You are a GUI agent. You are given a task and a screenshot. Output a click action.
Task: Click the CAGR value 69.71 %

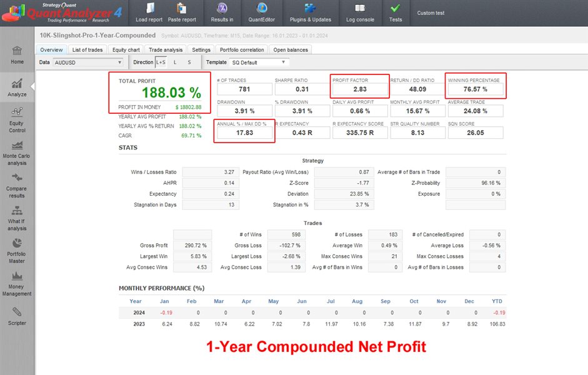pos(191,136)
